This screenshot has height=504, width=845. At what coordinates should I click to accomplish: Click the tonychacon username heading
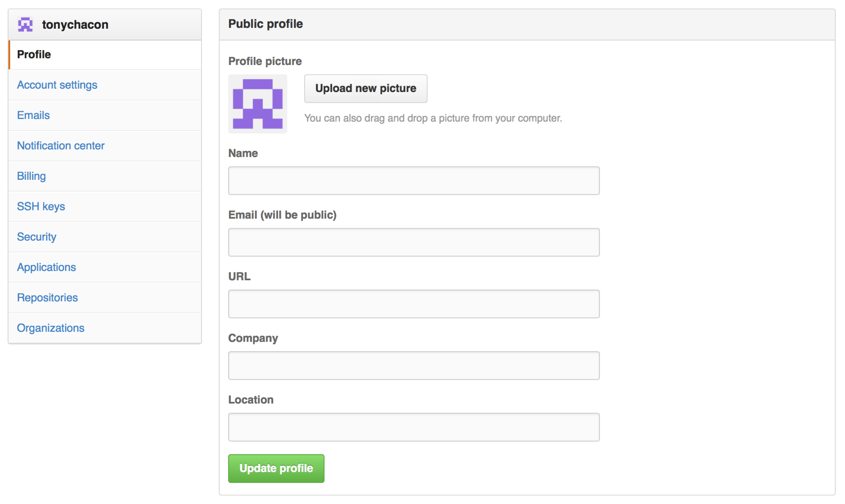coord(75,25)
